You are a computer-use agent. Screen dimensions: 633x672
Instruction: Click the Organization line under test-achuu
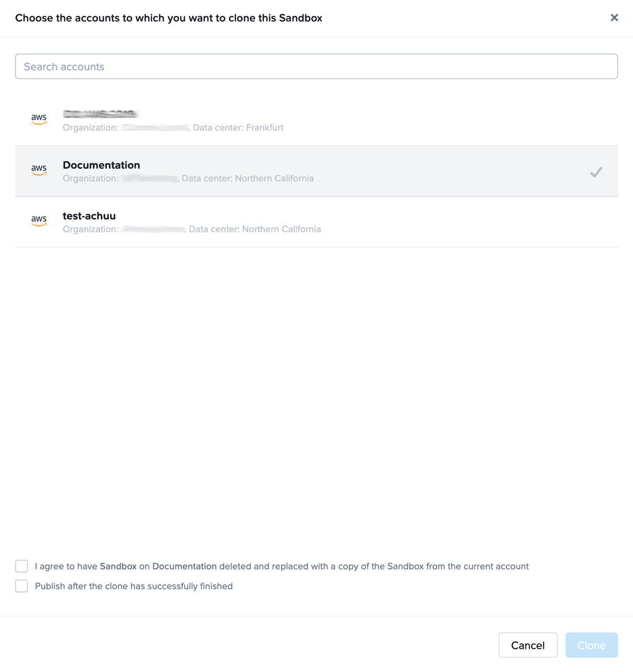pos(192,229)
